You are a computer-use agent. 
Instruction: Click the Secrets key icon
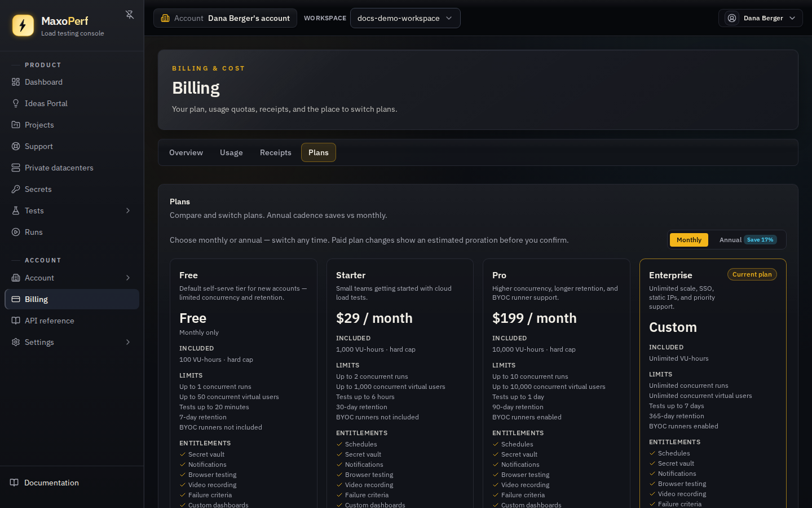(x=16, y=189)
